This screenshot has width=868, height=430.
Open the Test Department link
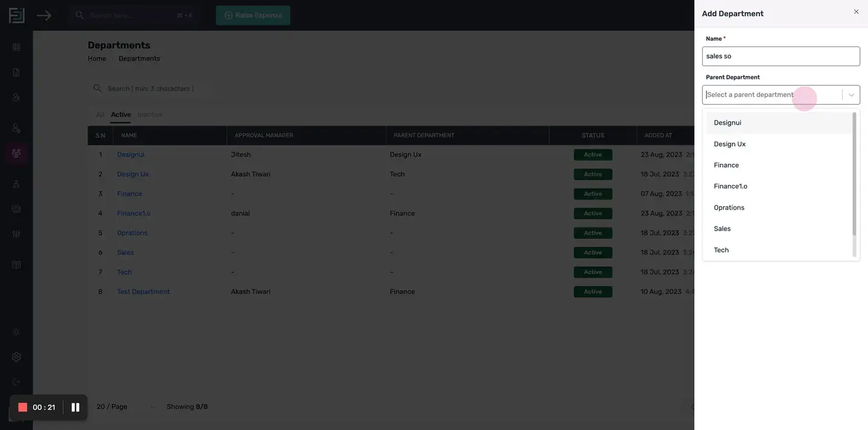[143, 291]
